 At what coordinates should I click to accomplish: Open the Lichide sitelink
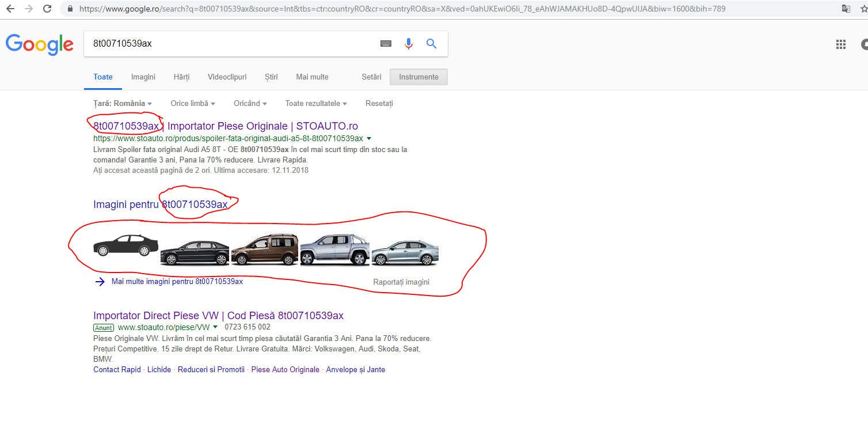point(159,370)
